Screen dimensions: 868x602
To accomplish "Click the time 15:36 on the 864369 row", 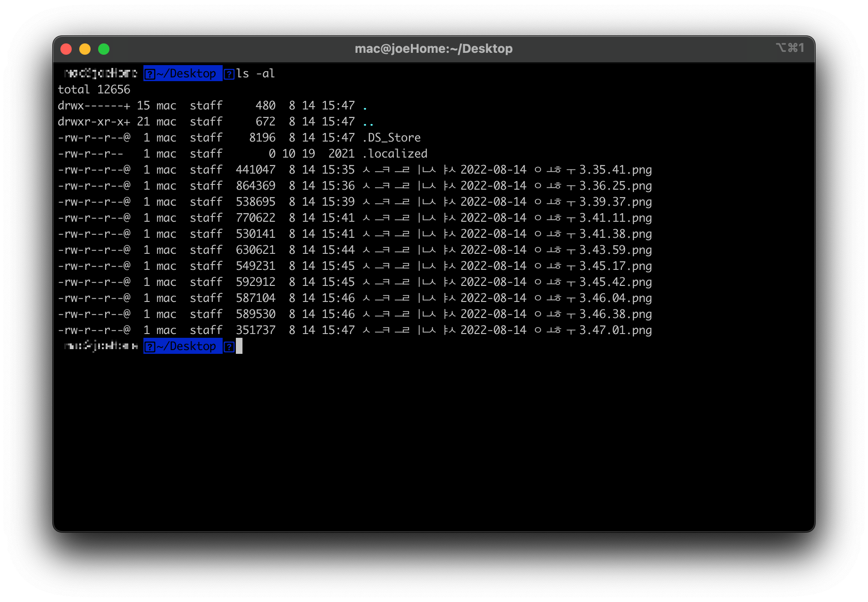I will coord(338,186).
